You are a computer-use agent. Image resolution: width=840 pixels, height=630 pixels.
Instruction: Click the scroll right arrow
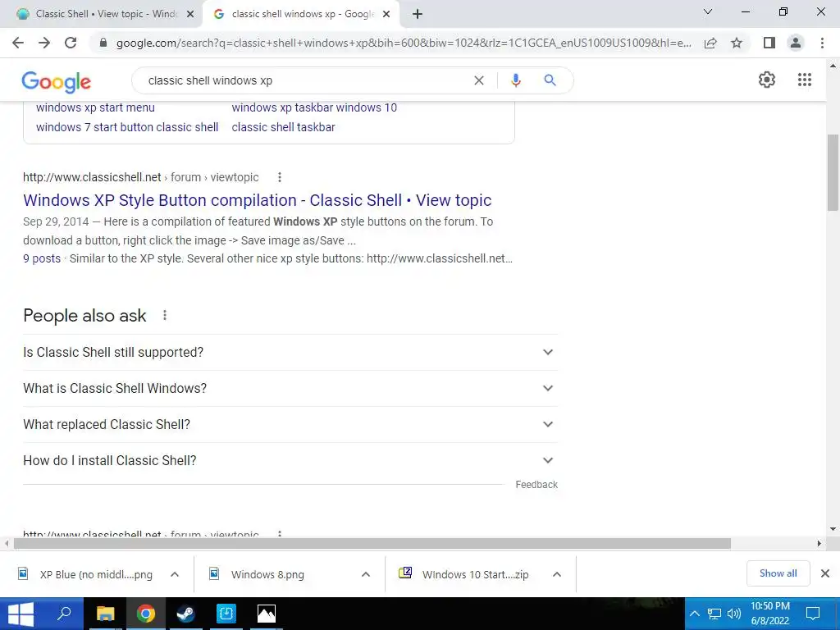pyautogui.click(x=819, y=544)
